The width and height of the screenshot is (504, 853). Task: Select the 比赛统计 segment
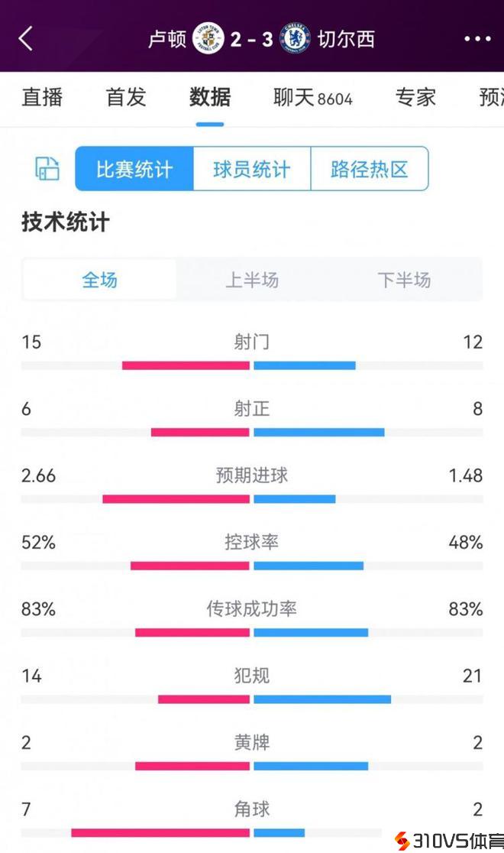coord(134,169)
